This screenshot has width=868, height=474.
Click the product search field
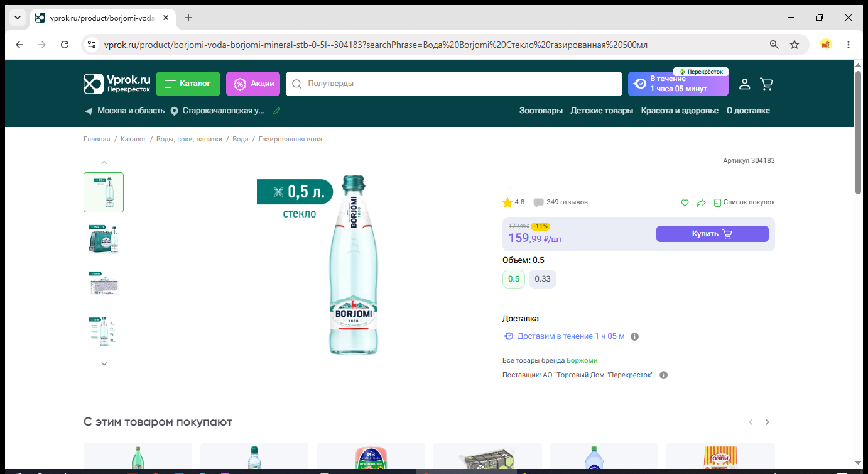point(453,84)
